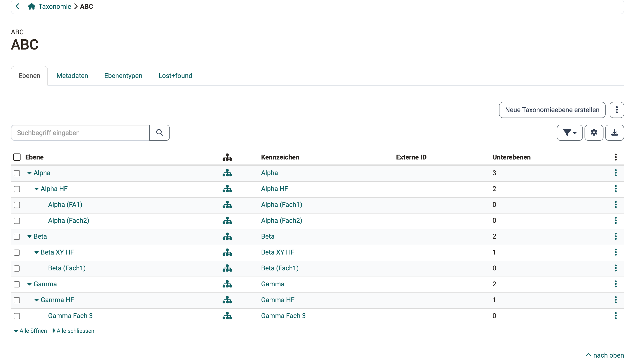The image size is (635, 364).
Task: Check the Alpha (FA1) row checkbox
Action: coord(17,205)
